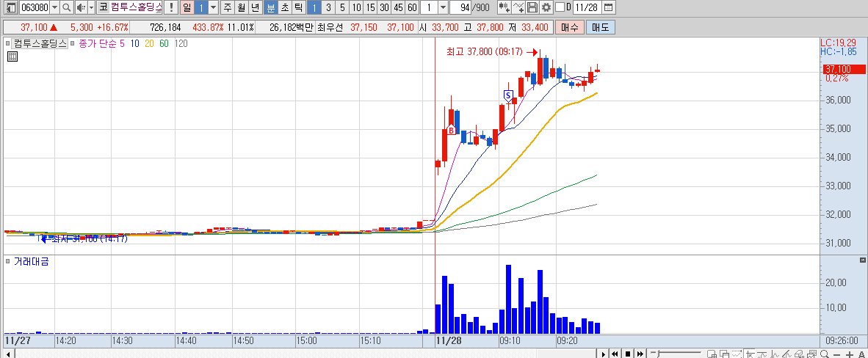This screenshot has height=358, width=868.
Task: Select the 60-minute interval button
Action: tap(412, 7)
